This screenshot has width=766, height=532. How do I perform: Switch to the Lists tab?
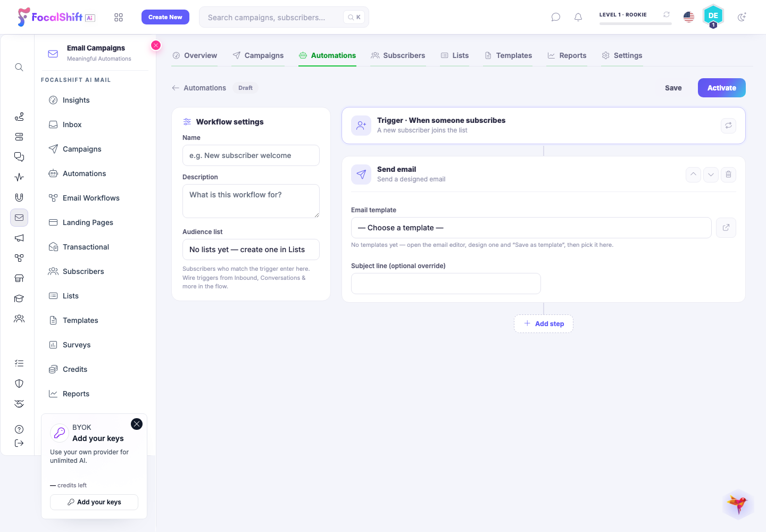455,55
